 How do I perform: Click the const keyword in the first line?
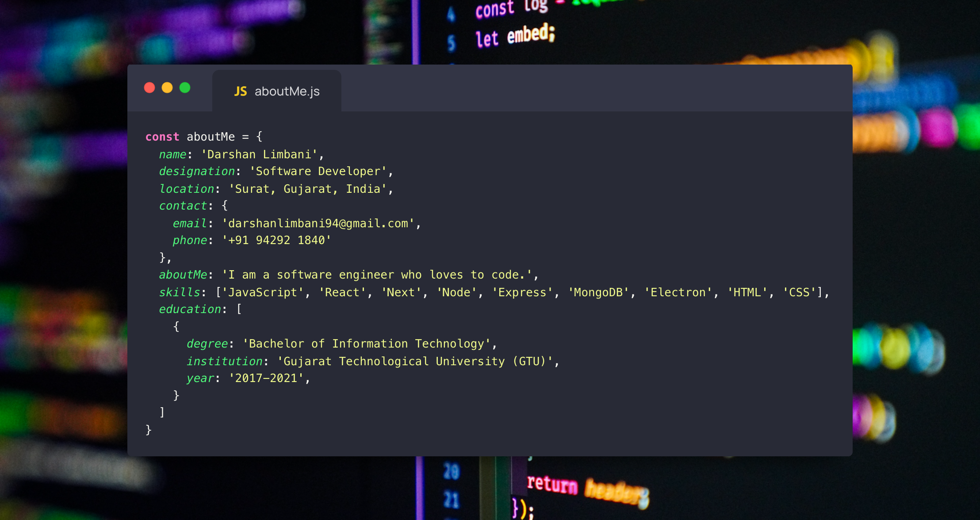tap(162, 137)
